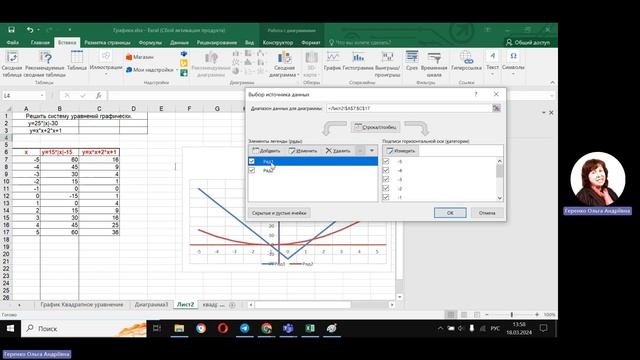640x360 pixels.
Task: Open Recommended PivotTables button
Action: 45,64
